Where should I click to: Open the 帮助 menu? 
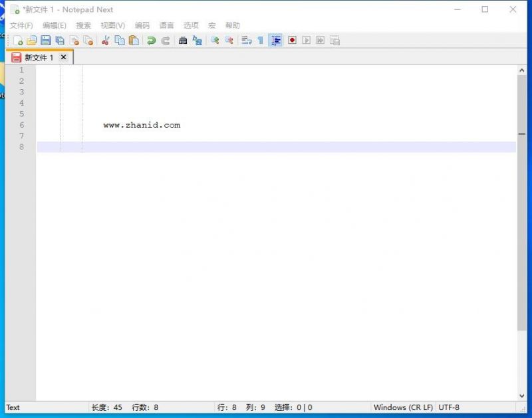(x=233, y=25)
